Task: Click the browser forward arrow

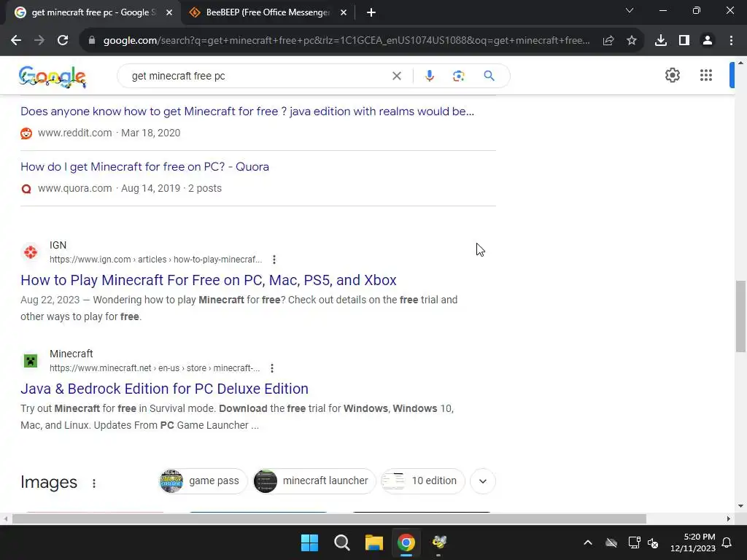Action: click(39, 41)
